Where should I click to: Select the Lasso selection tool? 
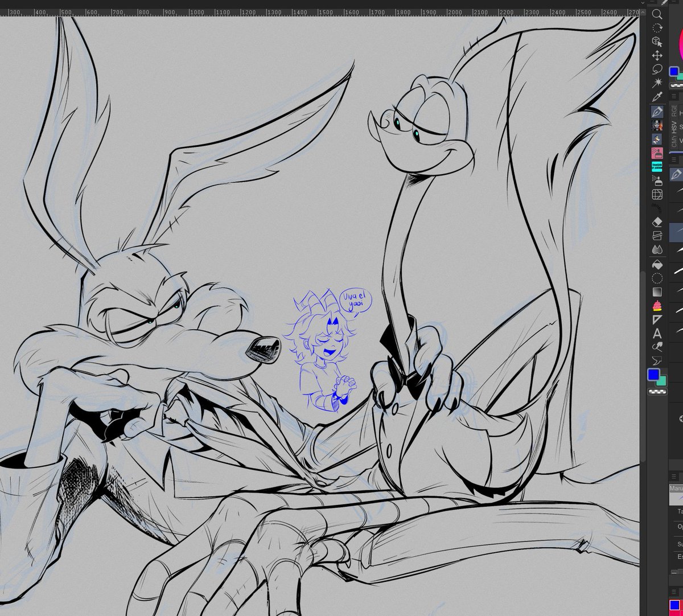(657, 69)
